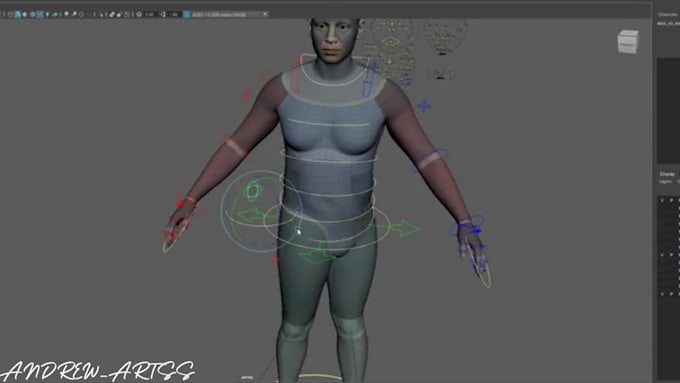Click the white sphere default material icon
Viewport: 680px width, 383px height.
[25, 14]
